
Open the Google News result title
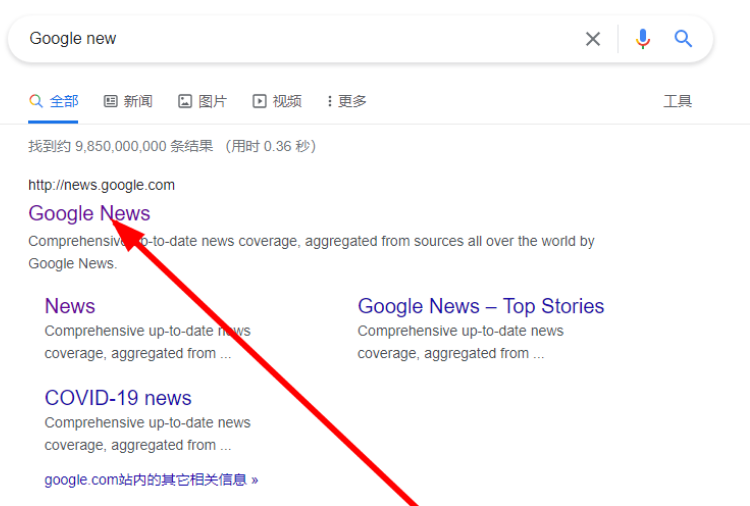[89, 213]
